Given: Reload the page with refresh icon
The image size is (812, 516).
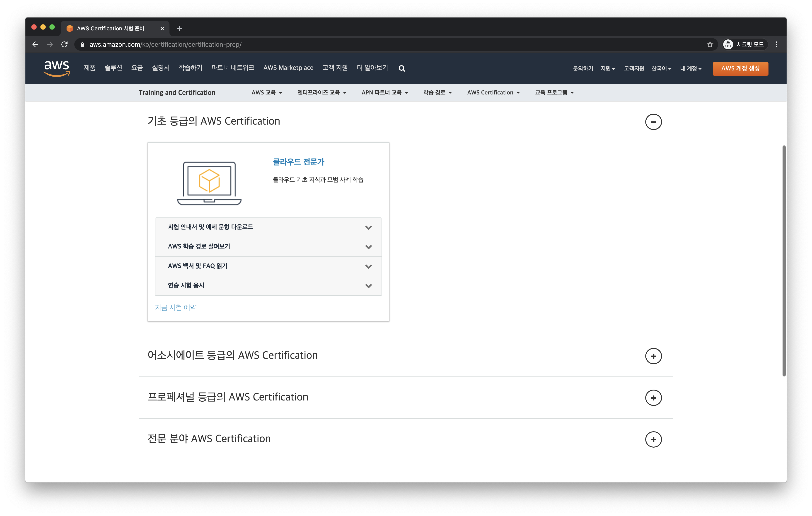Looking at the screenshot, I should 64,44.
